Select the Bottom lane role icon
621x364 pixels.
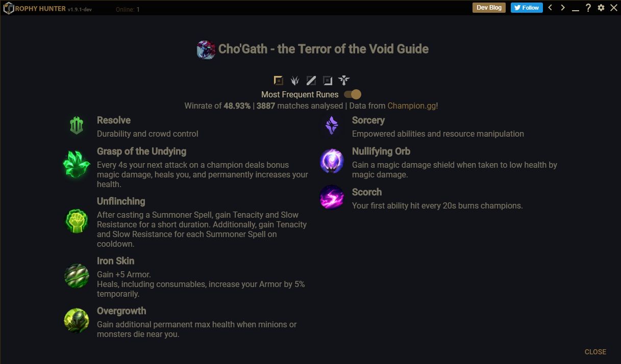point(328,81)
